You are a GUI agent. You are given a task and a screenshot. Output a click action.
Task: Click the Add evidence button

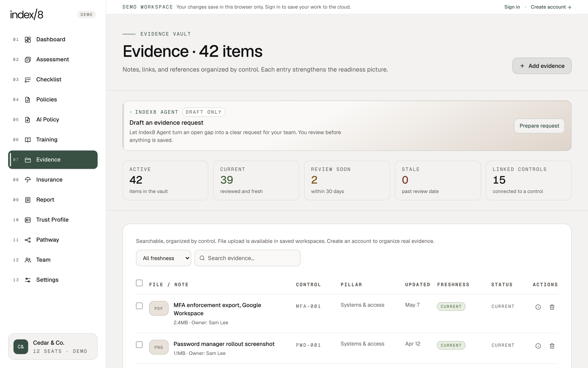(x=542, y=66)
